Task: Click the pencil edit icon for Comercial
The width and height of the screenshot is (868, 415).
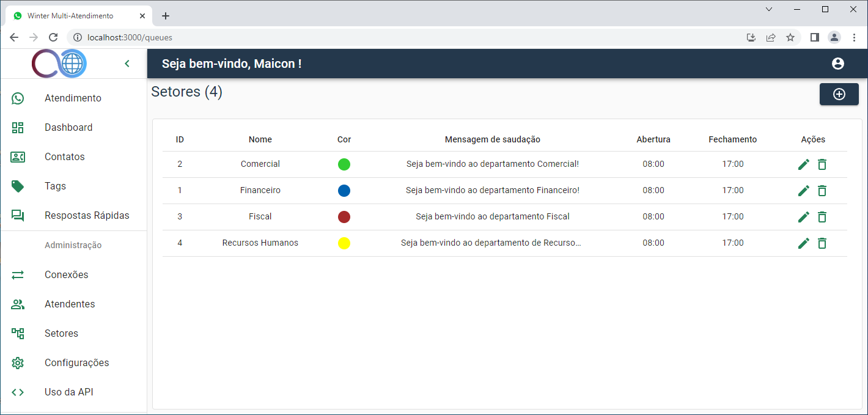Action: pos(804,164)
